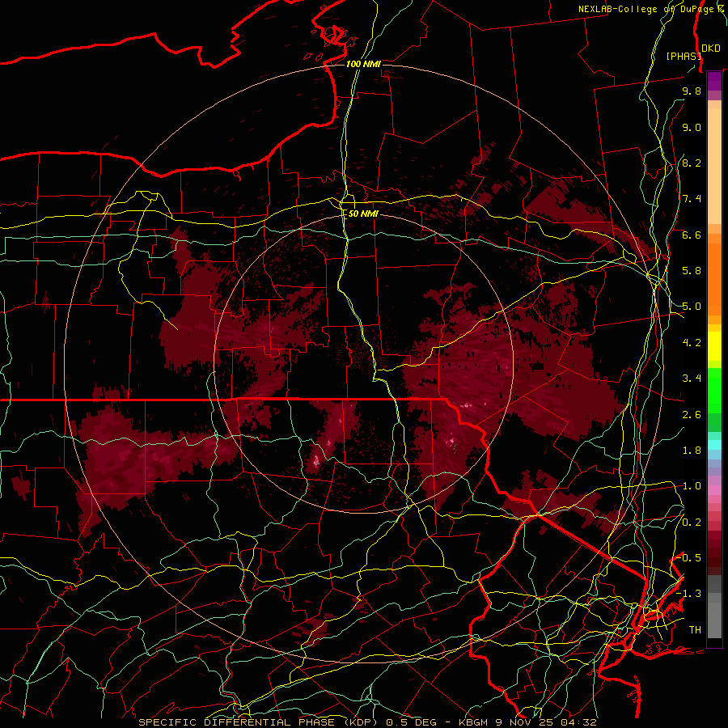The image size is (728, 728).
Task: Pick the 8.2 scale label
Action: (692, 163)
